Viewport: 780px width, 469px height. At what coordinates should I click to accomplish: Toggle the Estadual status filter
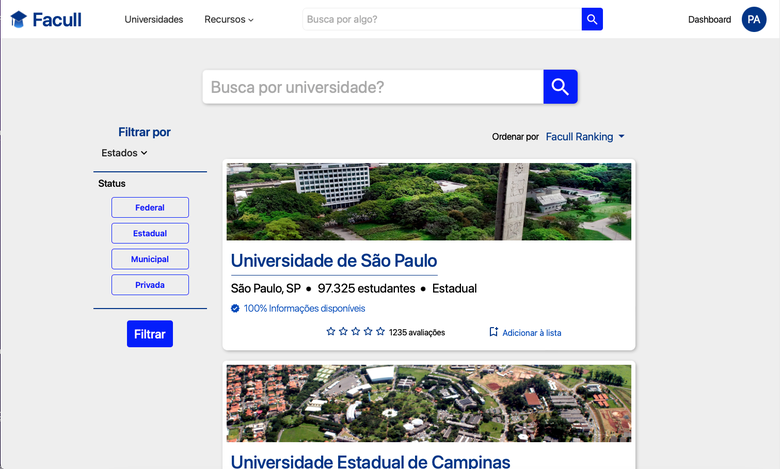(150, 233)
